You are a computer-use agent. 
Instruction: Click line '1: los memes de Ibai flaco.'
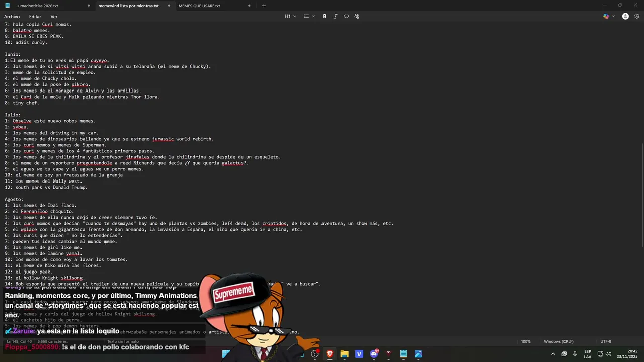[x=41, y=205]
